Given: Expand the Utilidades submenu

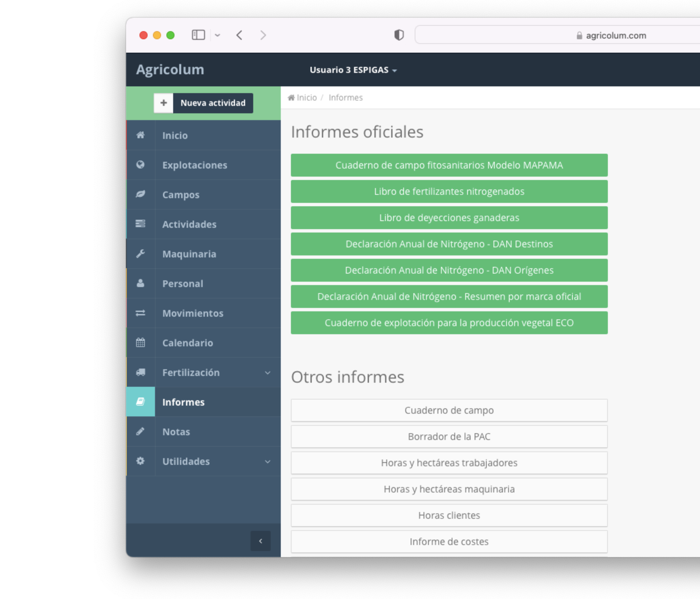Looking at the screenshot, I should [268, 461].
